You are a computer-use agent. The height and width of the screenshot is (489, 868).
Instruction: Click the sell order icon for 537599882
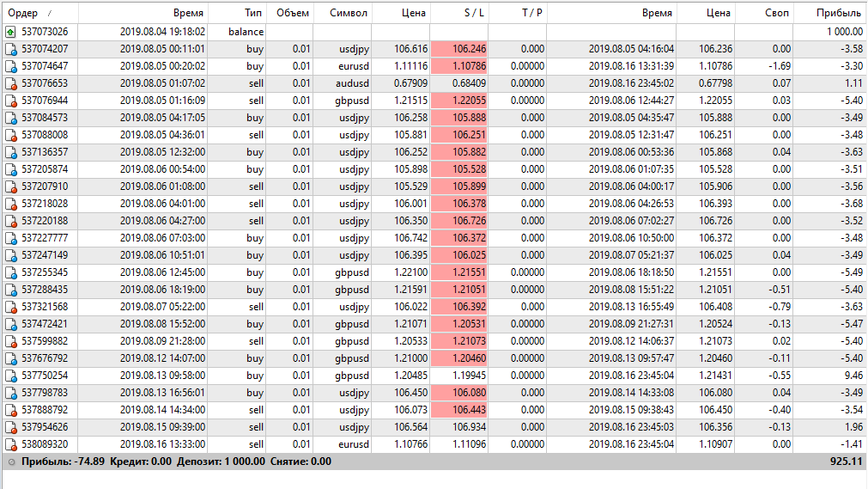(10, 341)
